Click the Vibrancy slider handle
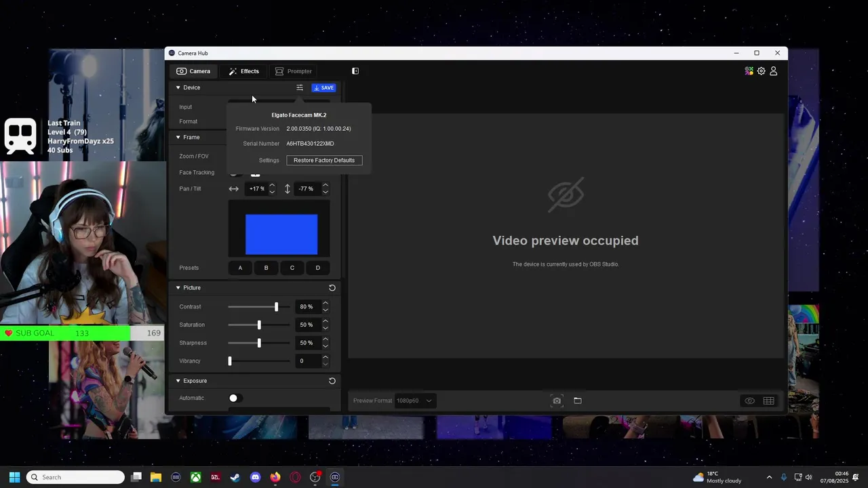The height and width of the screenshot is (488, 868). (230, 361)
